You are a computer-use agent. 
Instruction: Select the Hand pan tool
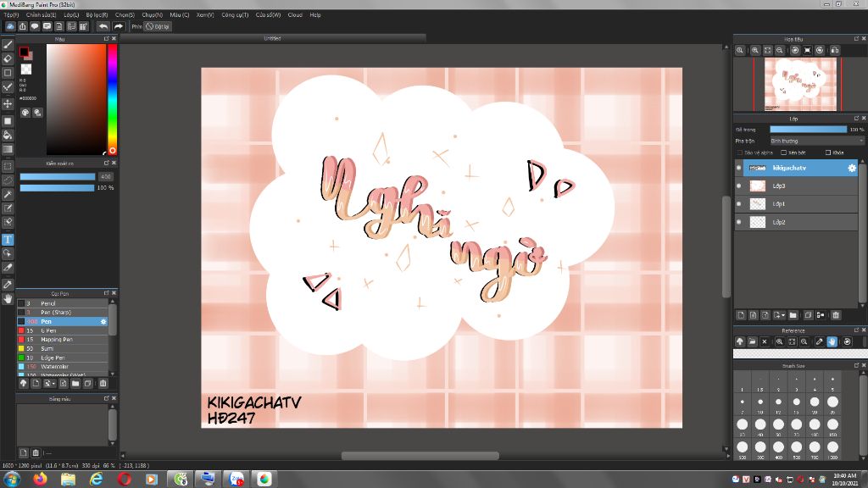(8, 299)
